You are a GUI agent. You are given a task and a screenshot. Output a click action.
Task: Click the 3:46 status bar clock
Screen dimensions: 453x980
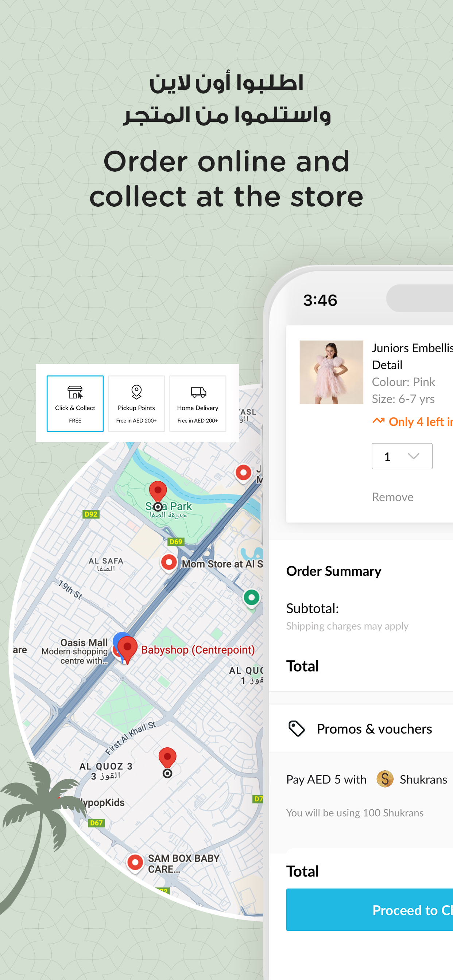[x=320, y=300]
